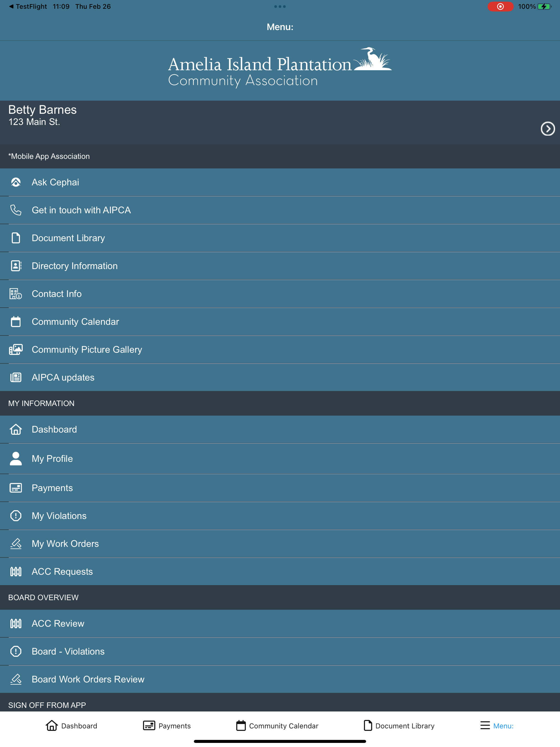Viewport: 560px width, 747px height.
Task: Open Directory Information entry
Action: (x=280, y=266)
